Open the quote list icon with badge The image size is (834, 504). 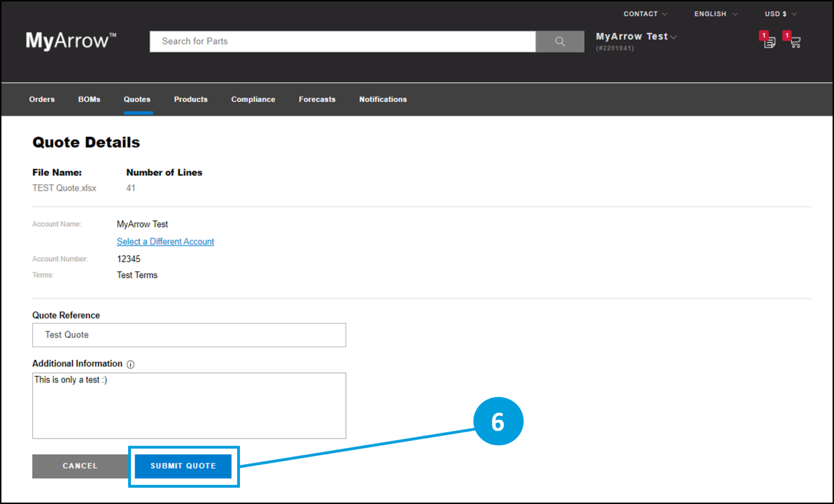pyautogui.click(x=769, y=42)
